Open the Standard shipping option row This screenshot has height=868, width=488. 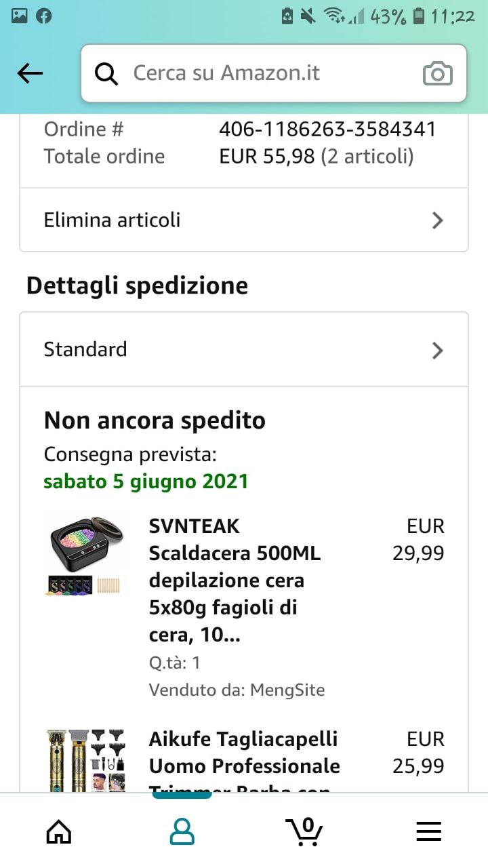pos(244,349)
